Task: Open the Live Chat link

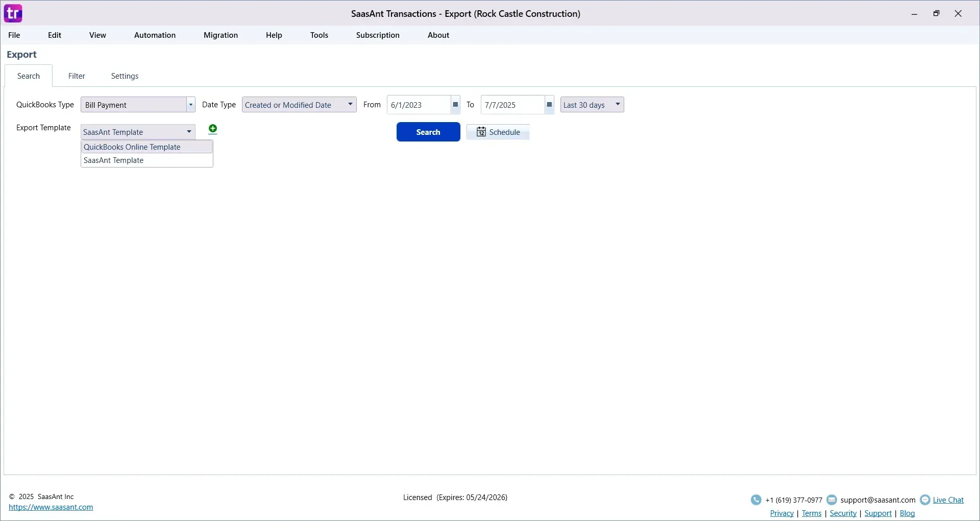Action: [948, 501]
